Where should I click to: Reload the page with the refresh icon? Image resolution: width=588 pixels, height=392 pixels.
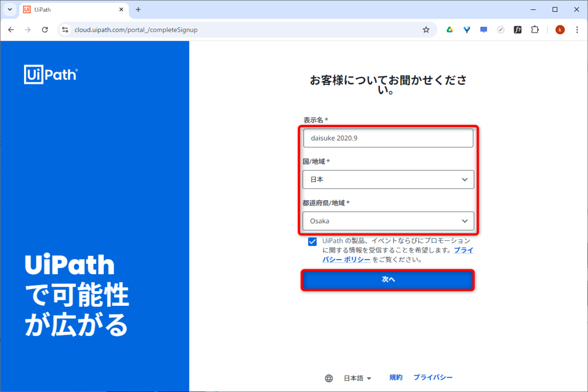[x=45, y=30]
